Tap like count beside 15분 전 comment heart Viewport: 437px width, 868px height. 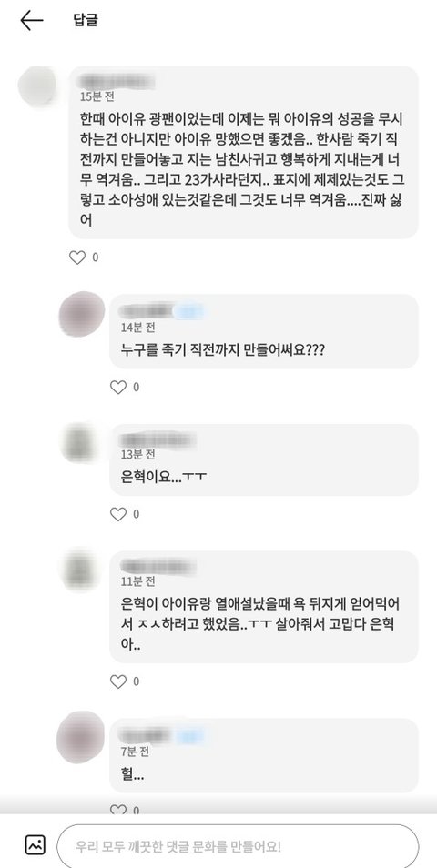[96, 257]
